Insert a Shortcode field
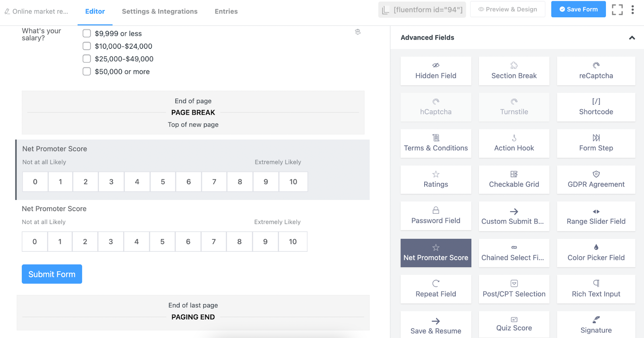This screenshot has height=338, width=644. (596, 107)
